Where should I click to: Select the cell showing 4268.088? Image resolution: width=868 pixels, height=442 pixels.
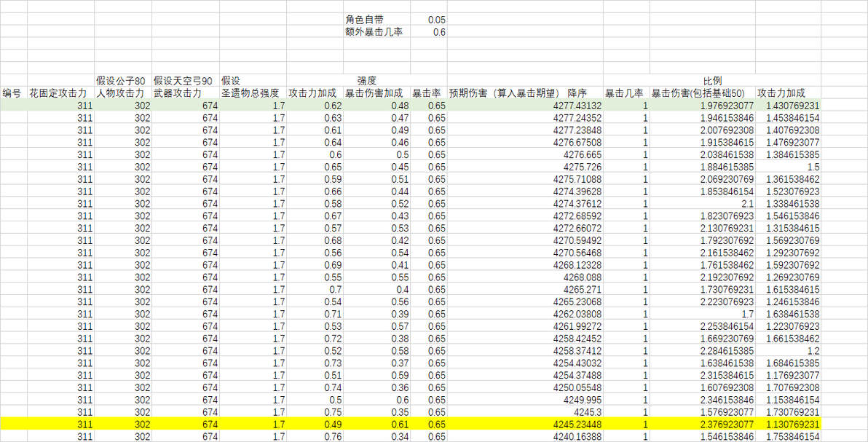click(x=525, y=277)
